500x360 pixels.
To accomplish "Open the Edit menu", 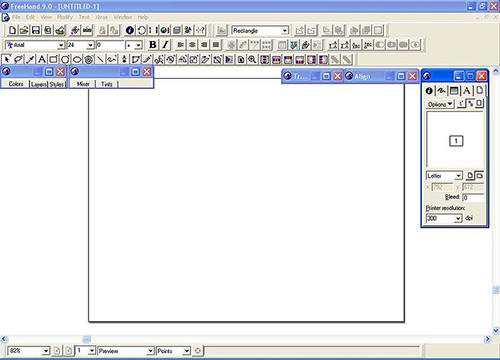I will pyautogui.click(x=30, y=17).
